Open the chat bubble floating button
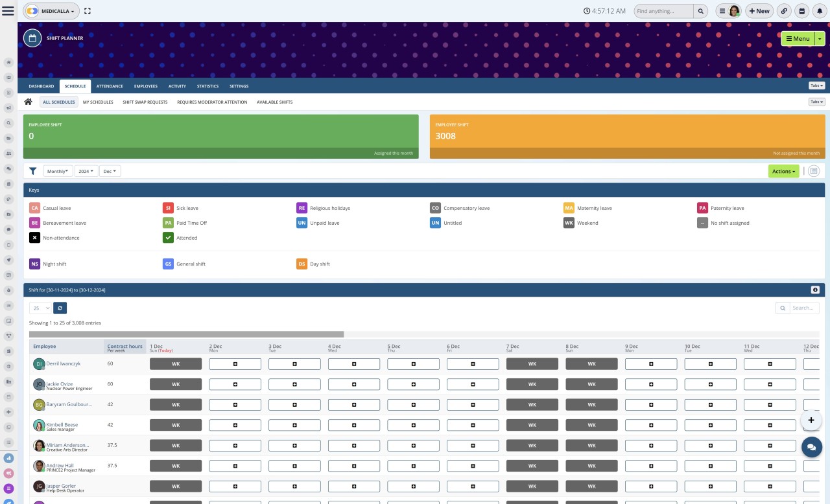Image resolution: width=830 pixels, height=504 pixels. tap(811, 447)
